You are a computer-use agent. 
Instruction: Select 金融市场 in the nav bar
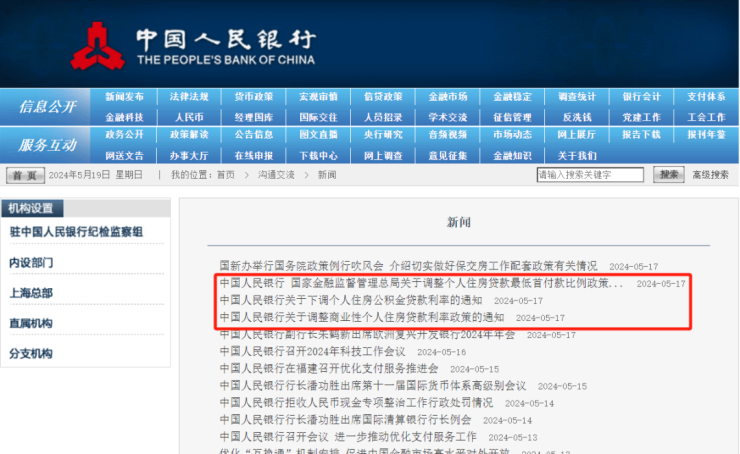[447, 97]
